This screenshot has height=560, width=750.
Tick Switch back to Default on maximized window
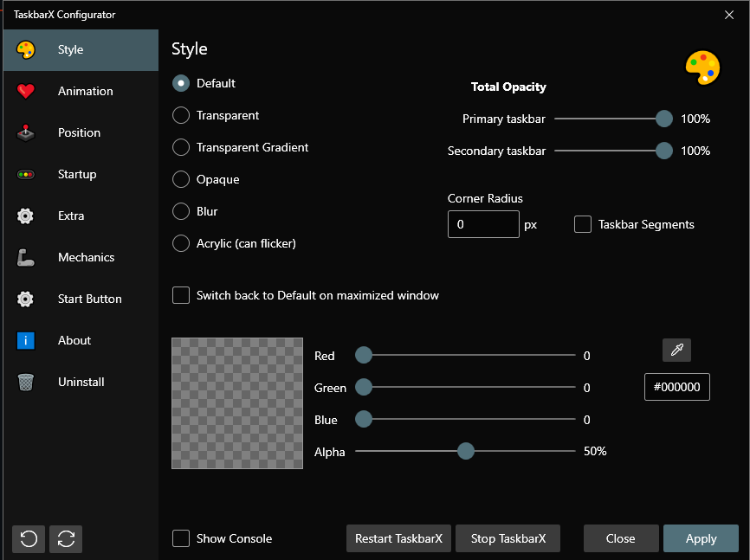click(x=181, y=295)
